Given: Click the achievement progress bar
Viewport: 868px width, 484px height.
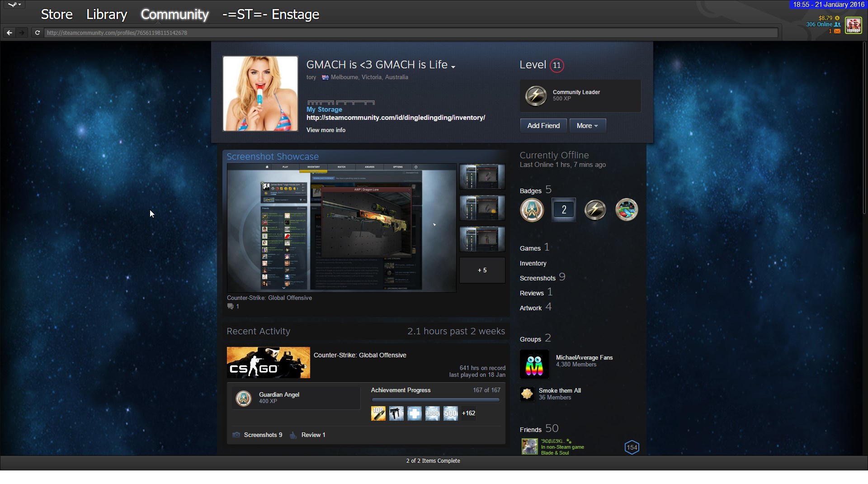Looking at the screenshot, I should [435, 400].
